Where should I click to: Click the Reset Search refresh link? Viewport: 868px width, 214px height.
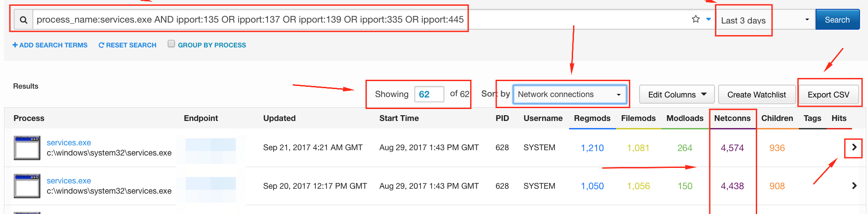tap(127, 45)
